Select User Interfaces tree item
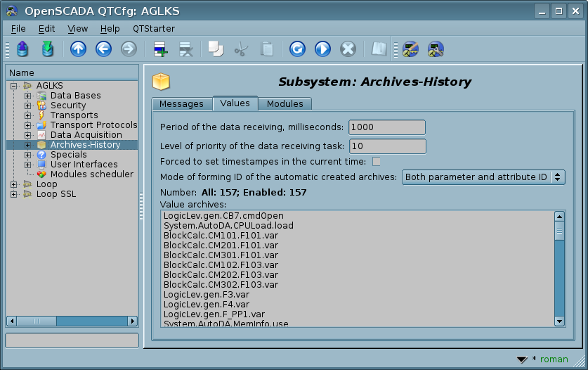 click(84, 165)
